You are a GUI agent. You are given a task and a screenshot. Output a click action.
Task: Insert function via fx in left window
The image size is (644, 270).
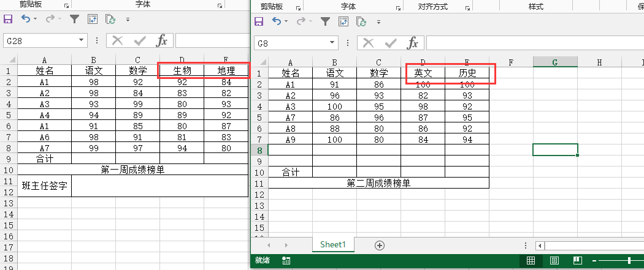(x=162, y=40)
